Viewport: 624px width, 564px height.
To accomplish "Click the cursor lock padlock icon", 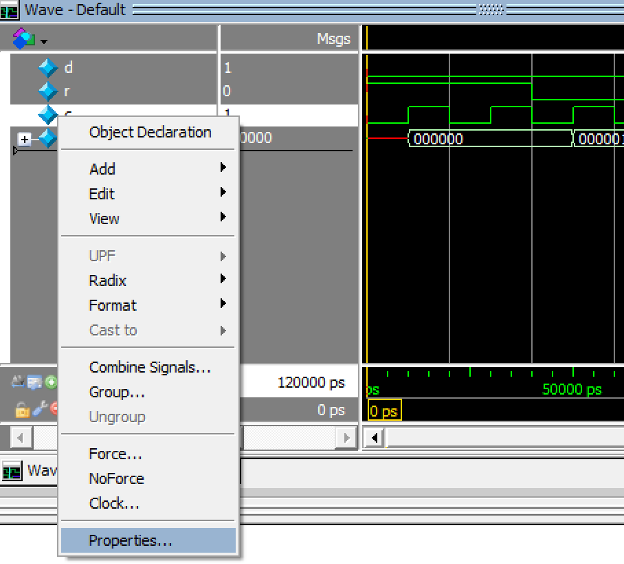I will pos(22,409).
